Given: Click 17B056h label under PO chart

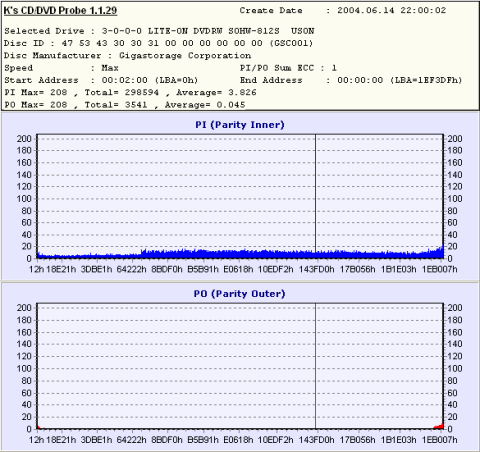Looking at the screenshot, I should [357, 440].
